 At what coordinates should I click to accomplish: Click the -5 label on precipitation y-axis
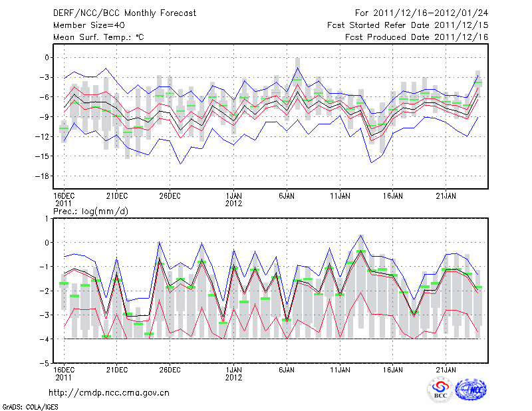point(44,364)
